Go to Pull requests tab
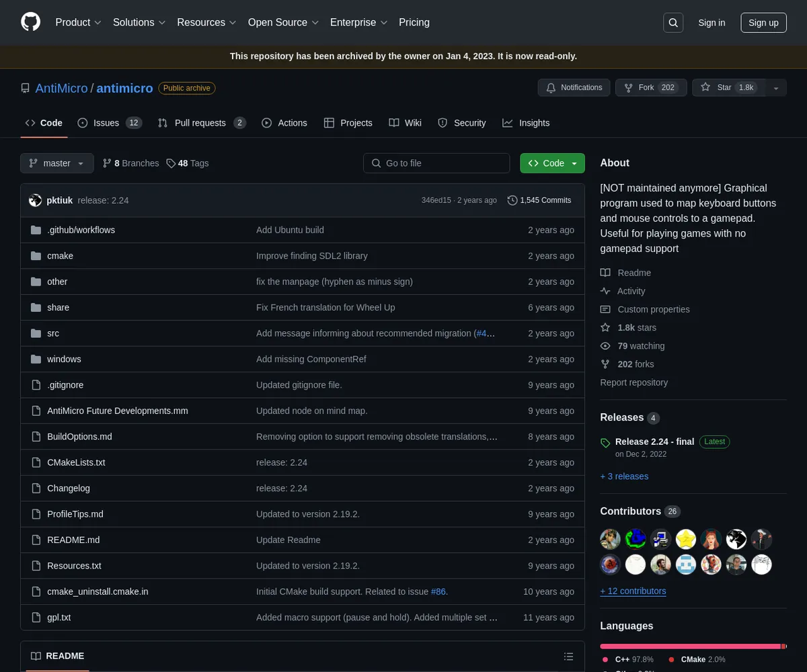The height and width of the screenshot is (672, 807). 201,123
